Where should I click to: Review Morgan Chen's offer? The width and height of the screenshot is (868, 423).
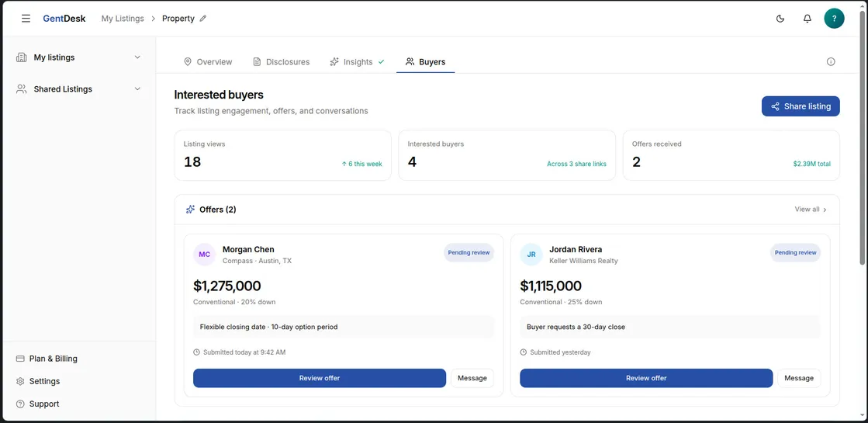click(x=320, y=378)
